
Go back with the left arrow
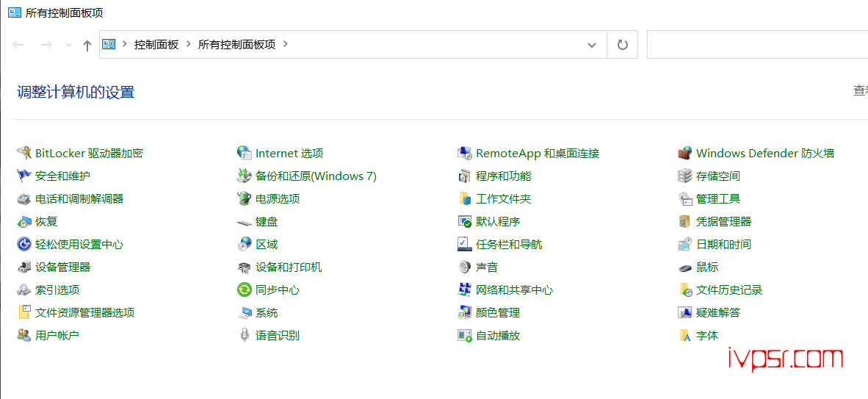18,45
